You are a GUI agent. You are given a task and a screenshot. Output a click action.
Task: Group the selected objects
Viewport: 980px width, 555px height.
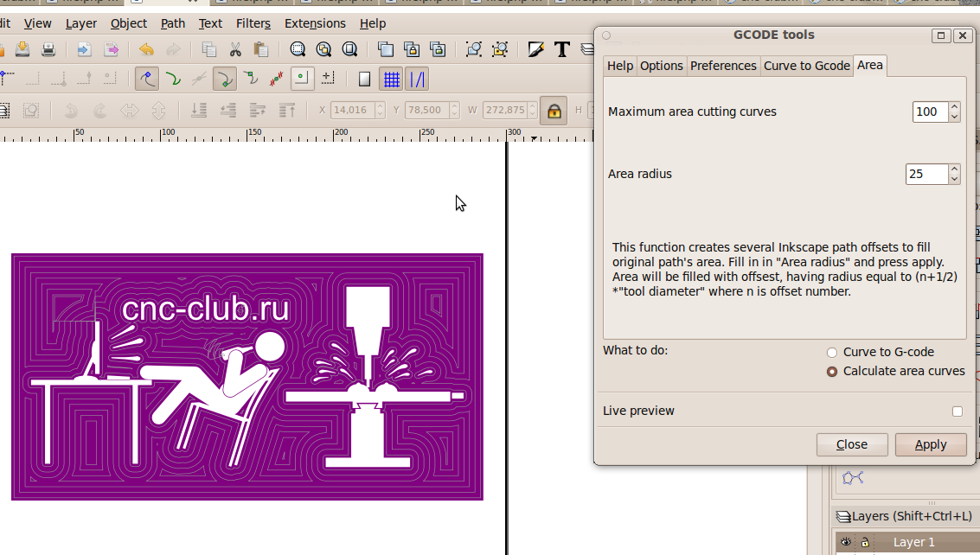[x=474, y=49]
